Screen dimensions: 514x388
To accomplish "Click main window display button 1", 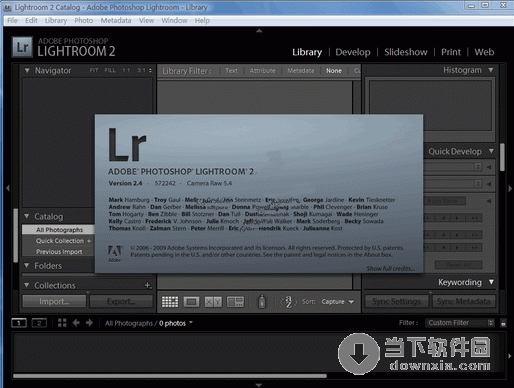I will click(19, 323).
